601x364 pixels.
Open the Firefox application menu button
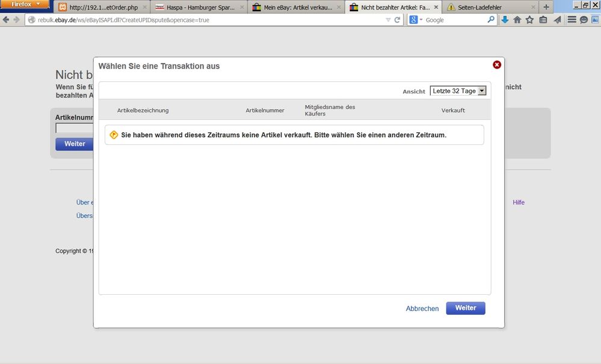point(25,4)
